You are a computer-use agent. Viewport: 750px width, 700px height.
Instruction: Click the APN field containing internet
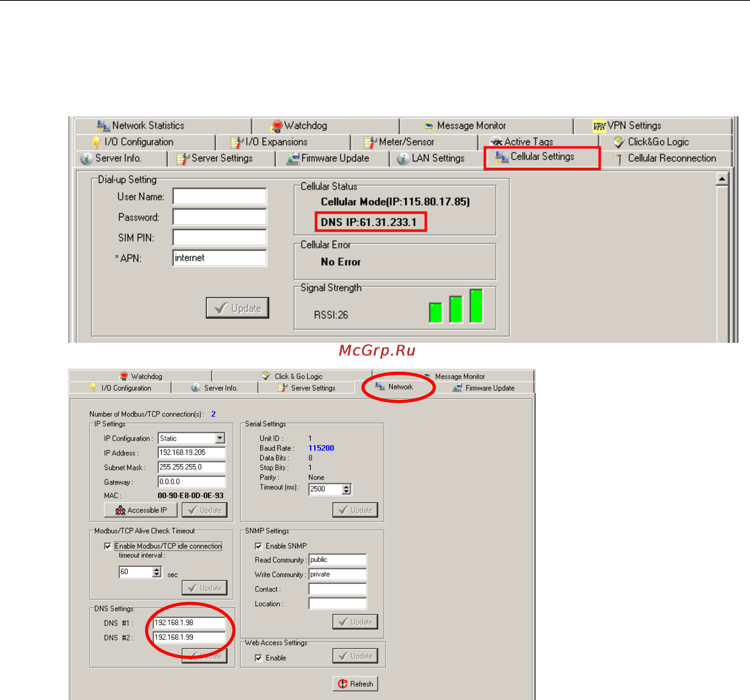(220, 258)
